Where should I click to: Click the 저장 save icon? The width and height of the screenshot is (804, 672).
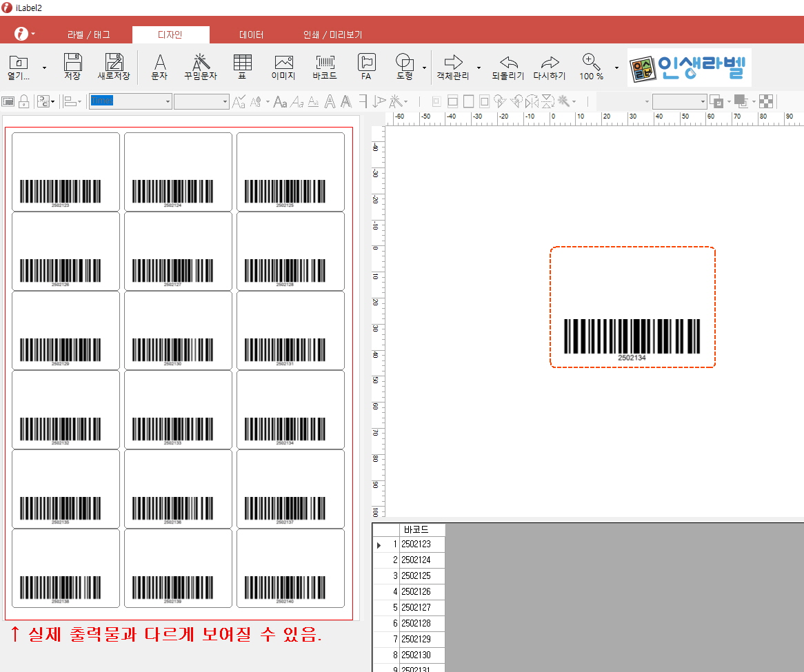click(72, 68)
